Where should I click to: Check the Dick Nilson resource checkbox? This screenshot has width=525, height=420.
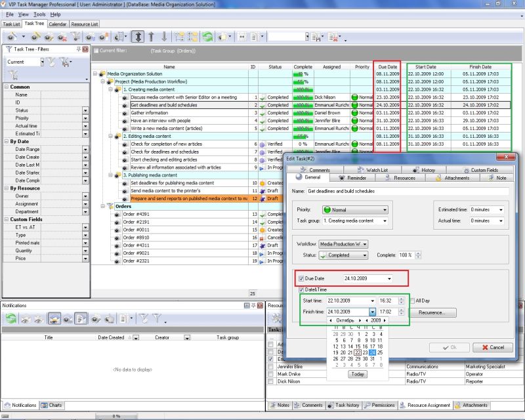coord(270,381)
